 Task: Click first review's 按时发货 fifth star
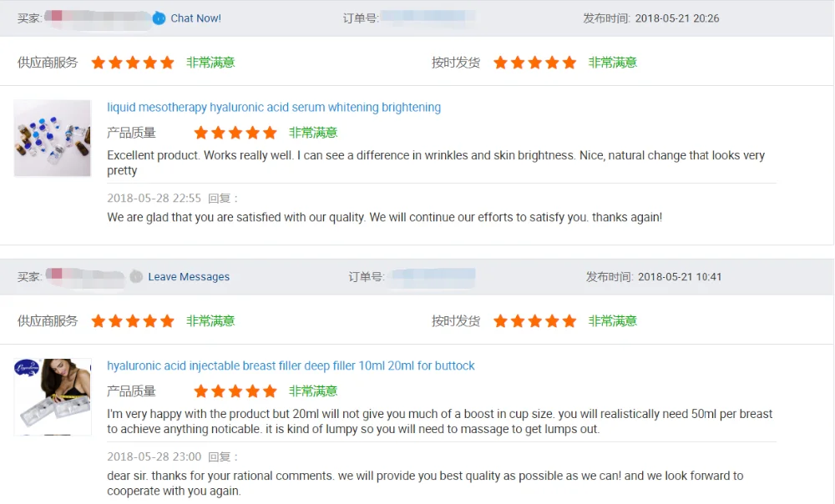569,63
